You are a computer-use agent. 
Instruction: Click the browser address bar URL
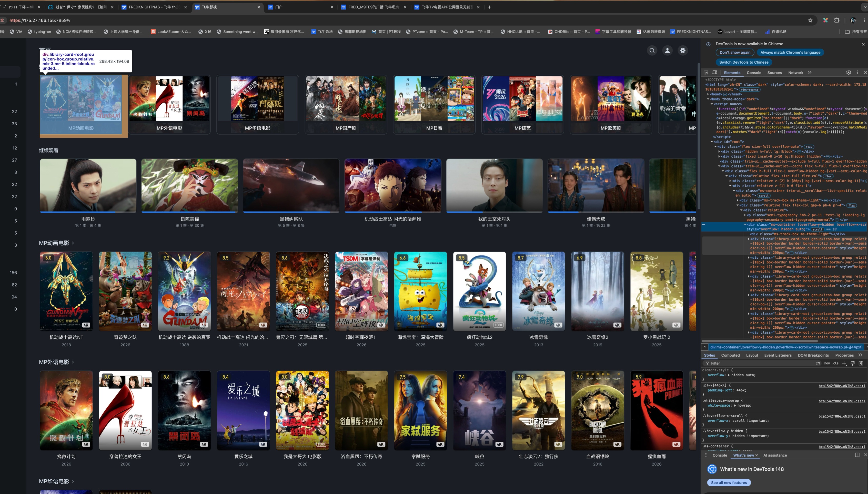[40, 20]
